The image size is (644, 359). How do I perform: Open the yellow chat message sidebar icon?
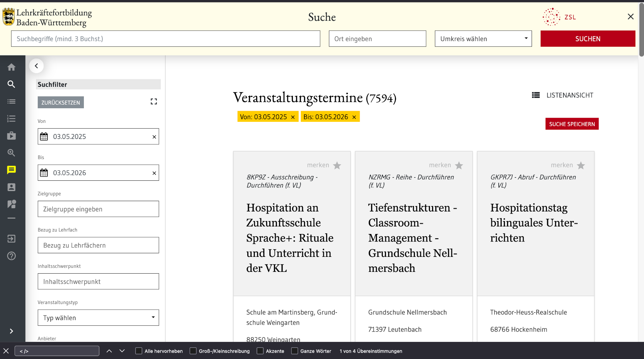11,170
